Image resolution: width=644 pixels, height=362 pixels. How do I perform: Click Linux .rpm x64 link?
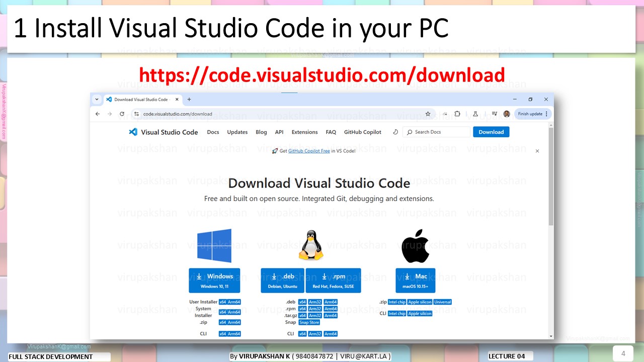(302, 309)
